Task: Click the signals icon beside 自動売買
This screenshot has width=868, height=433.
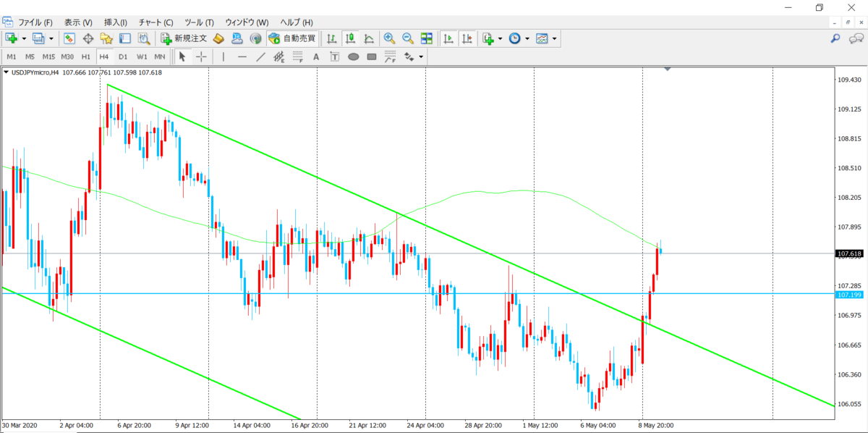Action: [255, 38]
